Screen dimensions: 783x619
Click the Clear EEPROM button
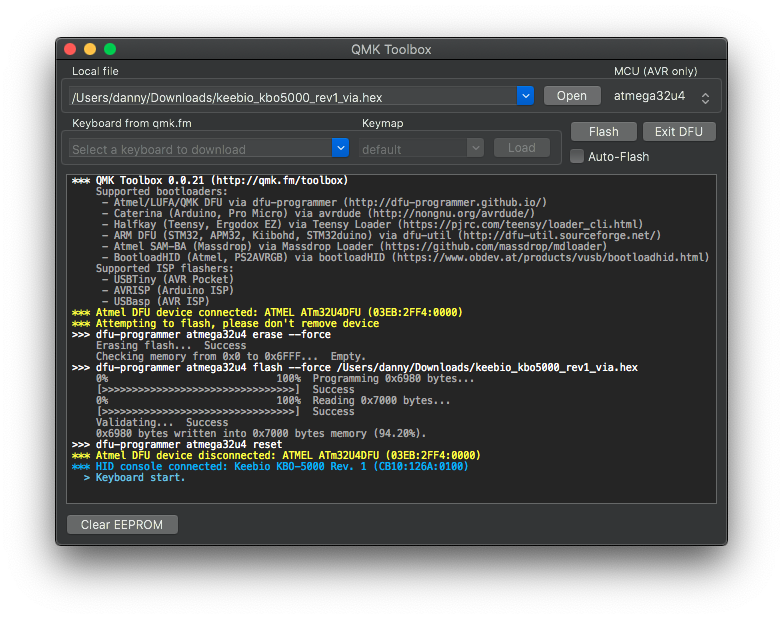tap(122, 525)
